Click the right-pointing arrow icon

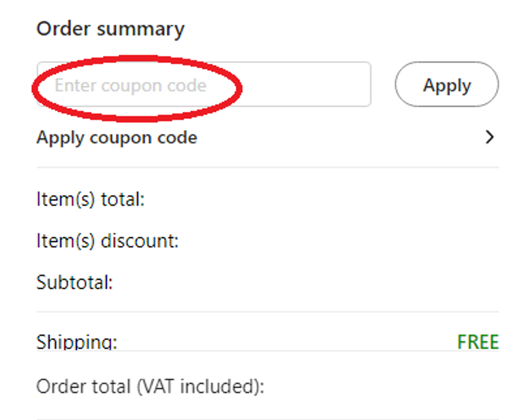coord(489,138)
